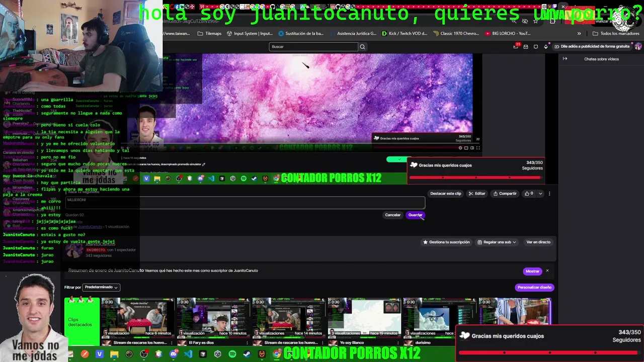Screen dimensions: 644x362
Task: Click Destacar este clip
Action: click(446, 194)
